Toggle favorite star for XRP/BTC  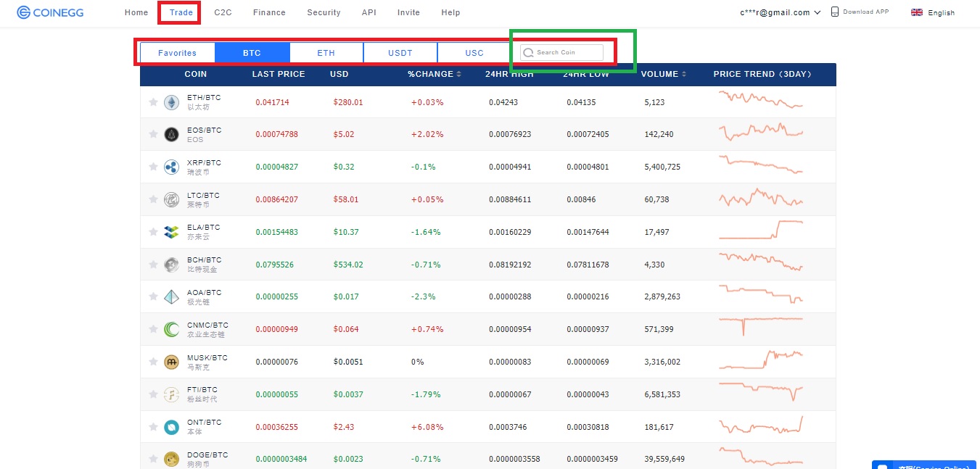click(153, 167)
